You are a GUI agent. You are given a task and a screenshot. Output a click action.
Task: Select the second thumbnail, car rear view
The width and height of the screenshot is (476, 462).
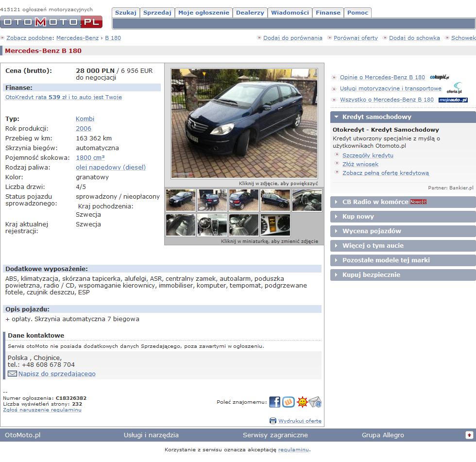coord(212,200)
